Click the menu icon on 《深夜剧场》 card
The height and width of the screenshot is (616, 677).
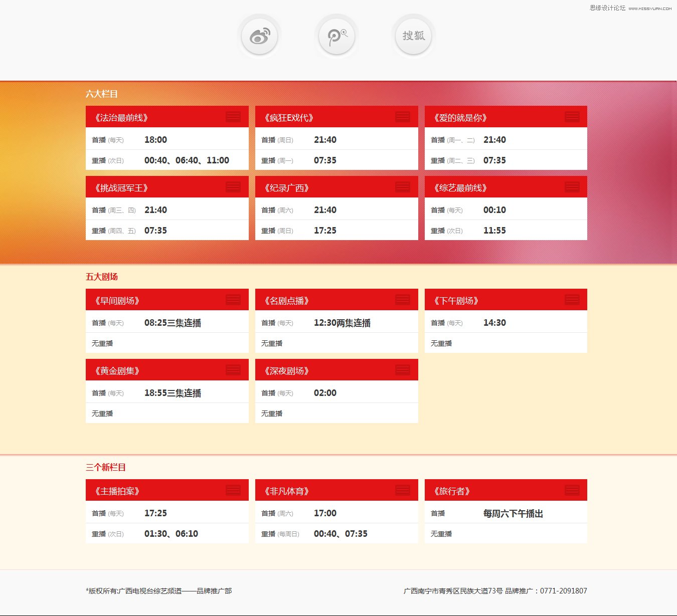(x=403, y=370)
